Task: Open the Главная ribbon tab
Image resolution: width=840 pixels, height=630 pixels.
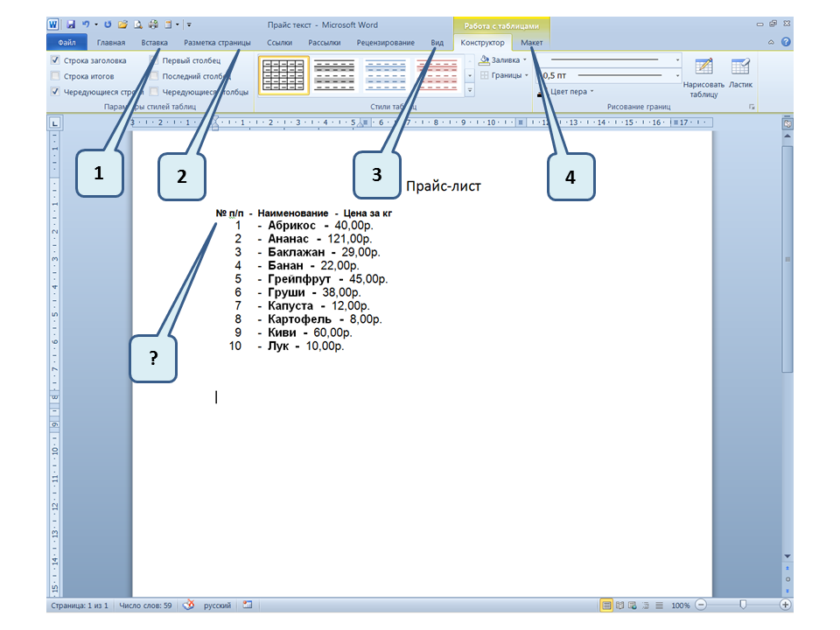Action: 111,42
